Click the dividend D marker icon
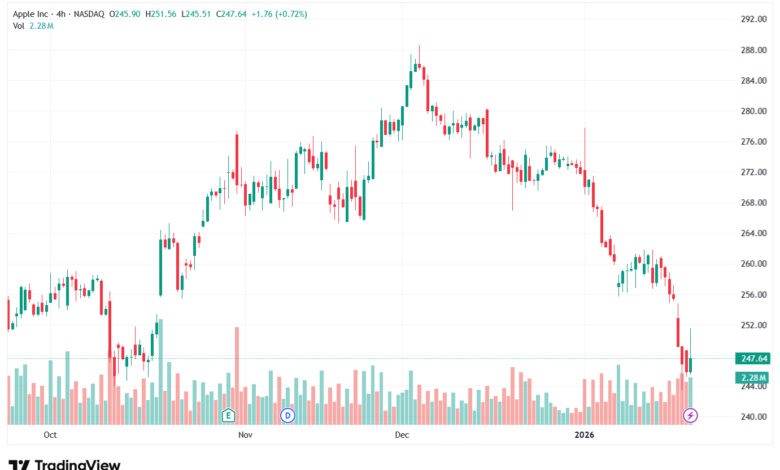This screenshot has width=780, height=470. (x=288, y=415)
